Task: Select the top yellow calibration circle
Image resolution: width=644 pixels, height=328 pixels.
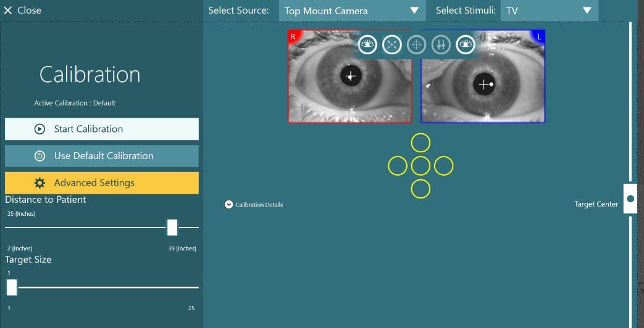Action: coord(420,143)
